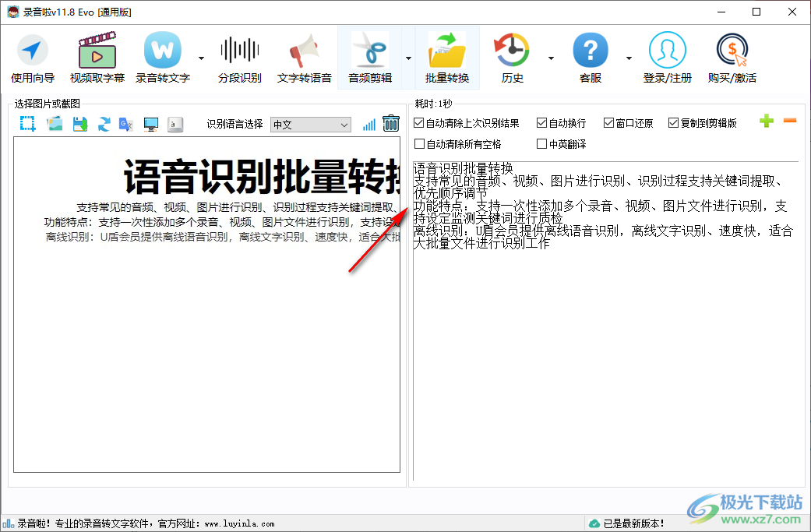Toggle 自动换行 word wrap checkbox
This screenshot has width=811, height=532.
561,123
